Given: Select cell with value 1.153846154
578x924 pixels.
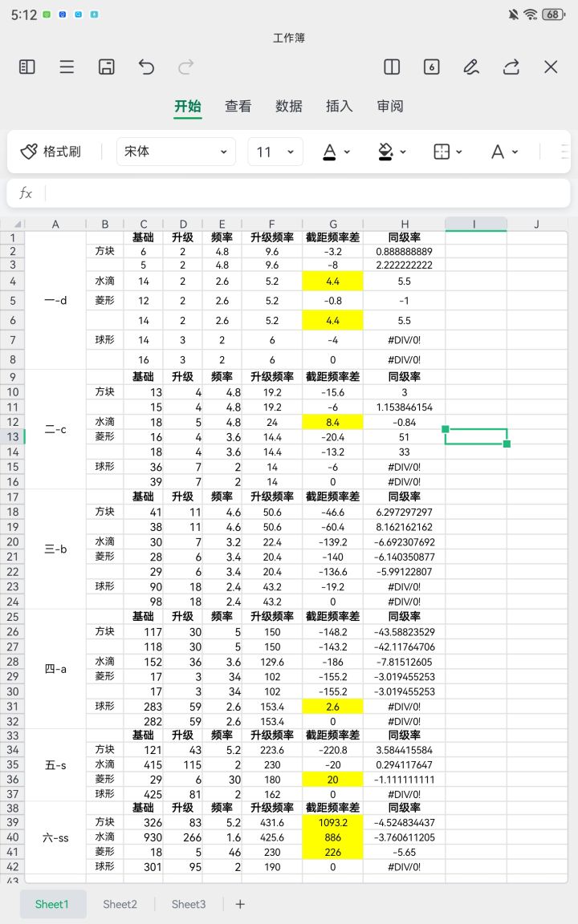Looking at the screenshot, I should click(404, 407).
